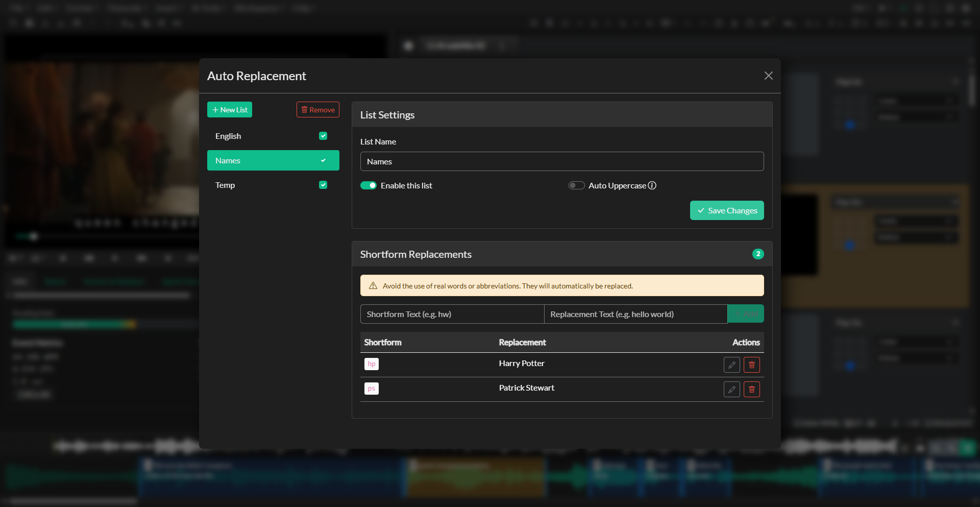The height and width of the screenshot is (507, 980).
Task: Disable the Enable this list switch
Action: [369, 185]
